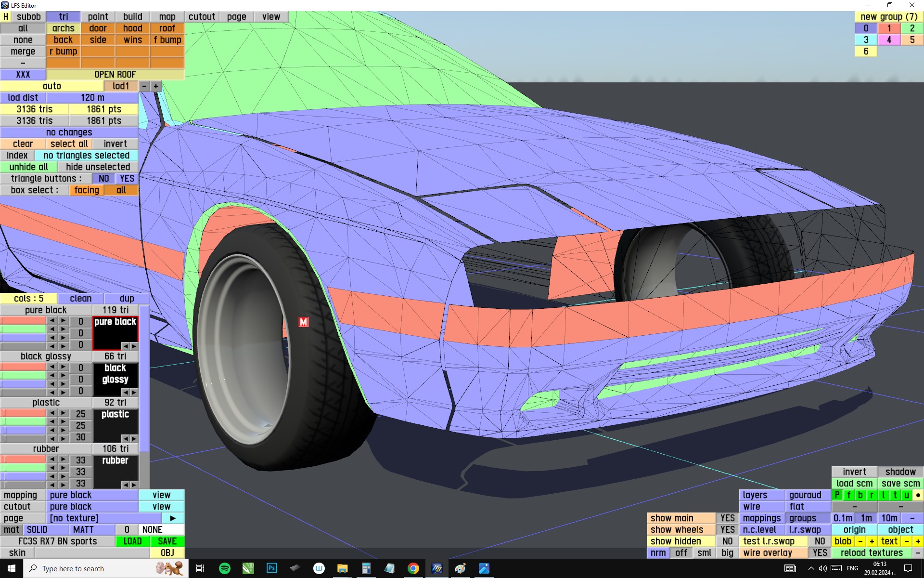Toggle show wheels YES button
The height and width of the screenshot is (578, 924).
coord(727,530)
